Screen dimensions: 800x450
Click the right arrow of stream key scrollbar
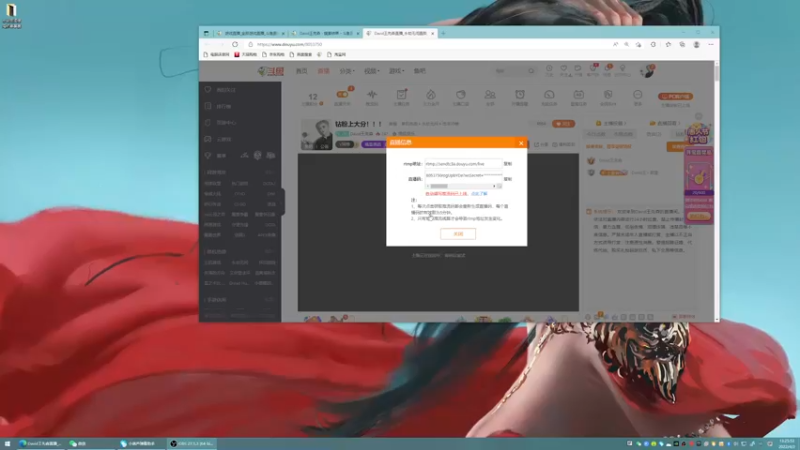494,186
